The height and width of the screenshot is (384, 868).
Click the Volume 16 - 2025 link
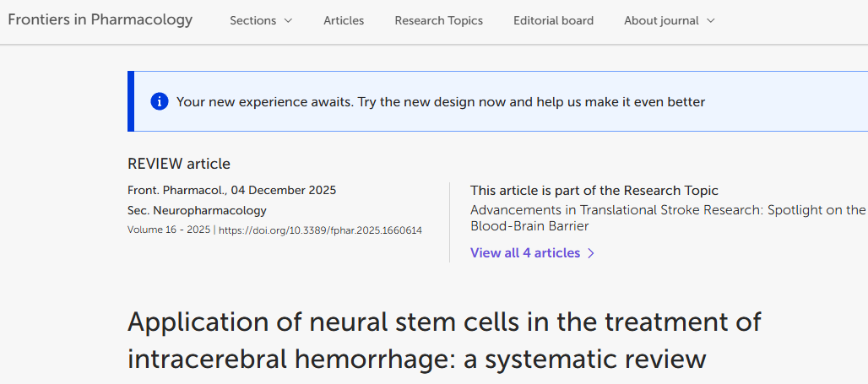tap(168, 230)
